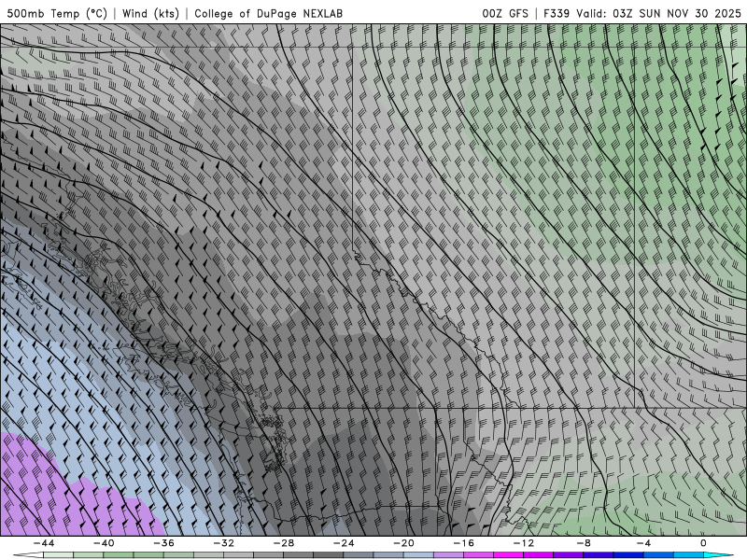Click the -8 colorbar label
The height and width of the screenshot is (560, 747).
coord(584,543)
